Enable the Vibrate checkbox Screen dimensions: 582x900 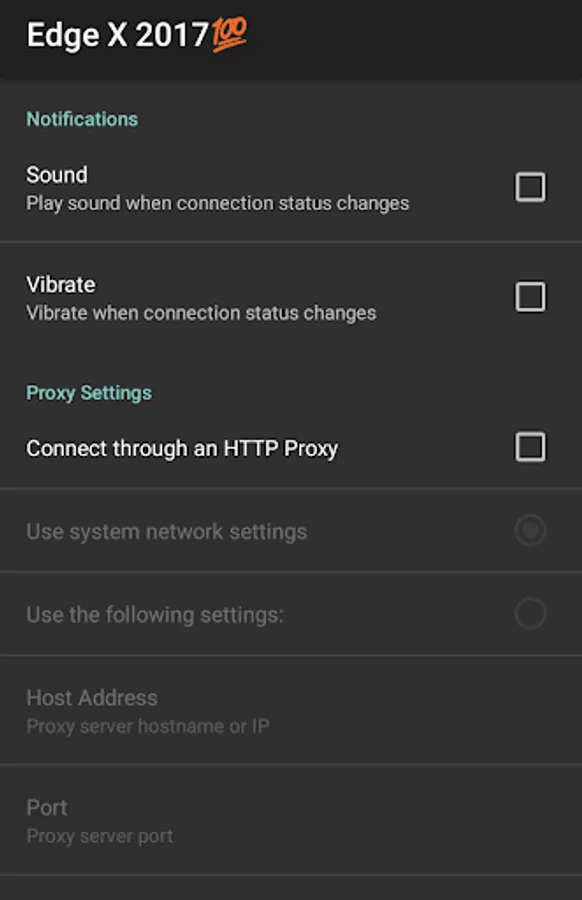pos(531,296)
